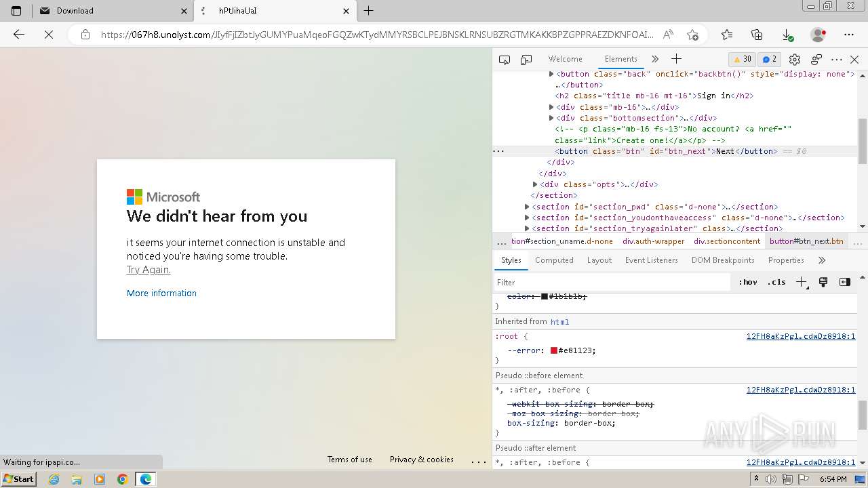Click the browser address bar URL
Screen dimensions: 868x488
click(x=377, y=35)
